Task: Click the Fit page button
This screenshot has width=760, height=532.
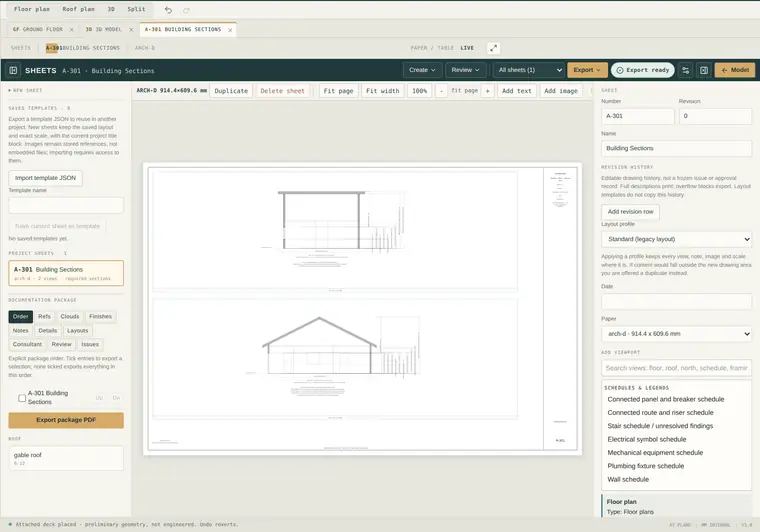Action: coord(338,91)
